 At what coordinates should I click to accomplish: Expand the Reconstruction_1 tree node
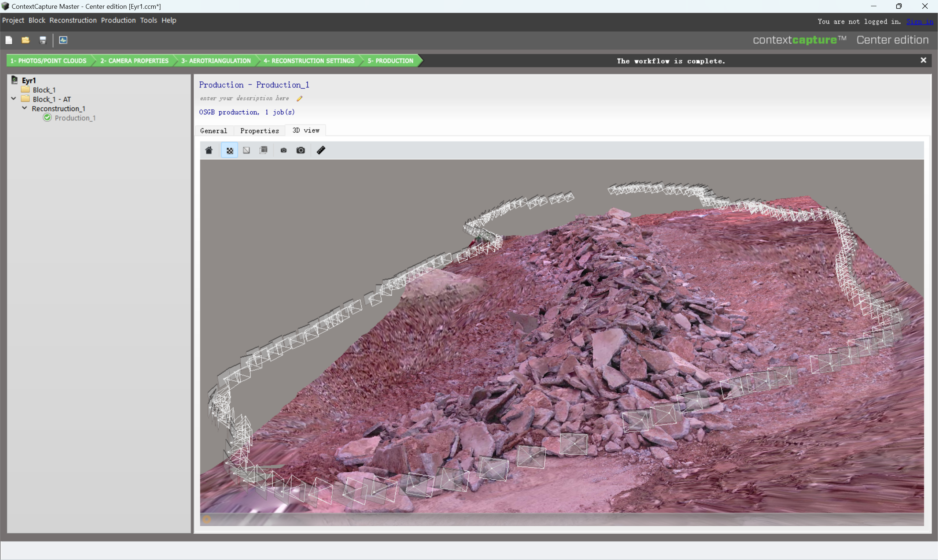[24, 108]
